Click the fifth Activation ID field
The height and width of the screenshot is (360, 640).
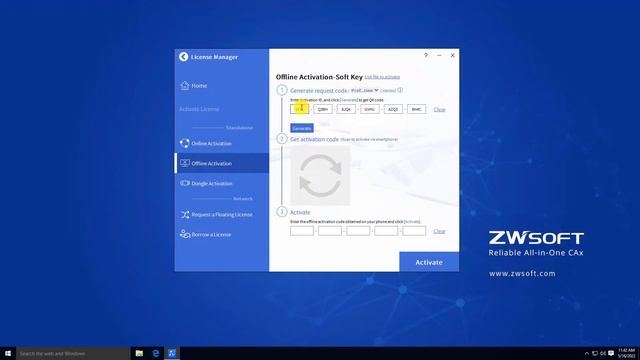tap(393, 109)
